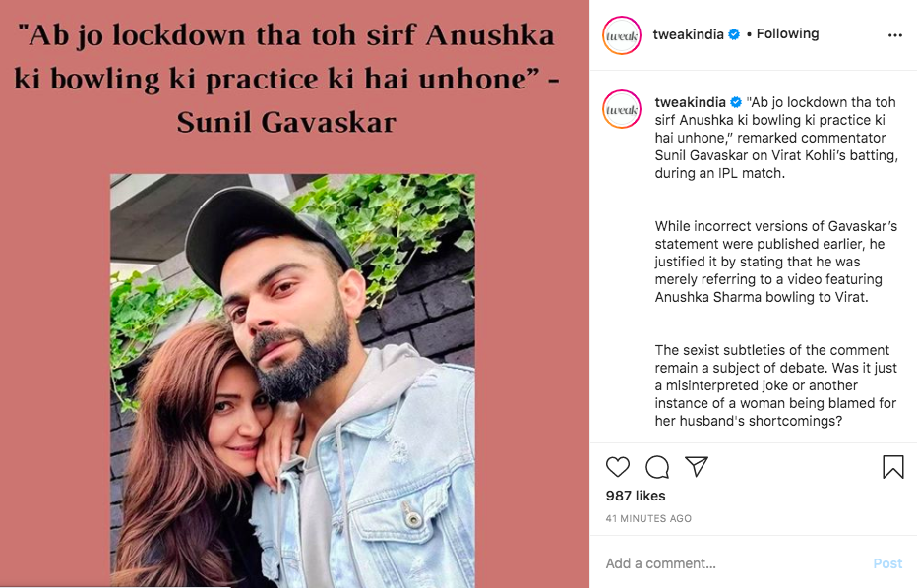Toggle the Following status button
917x588 pixels.
click(x=787, y=33)
